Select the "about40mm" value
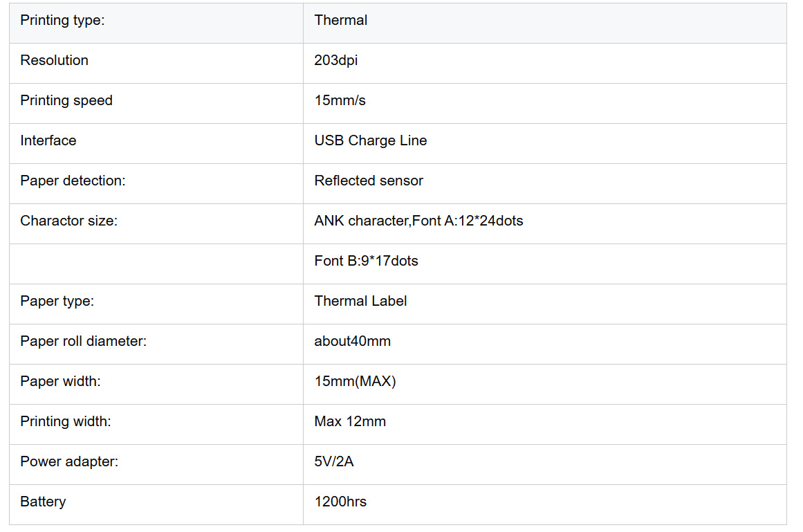 click(x=353, y=341)
